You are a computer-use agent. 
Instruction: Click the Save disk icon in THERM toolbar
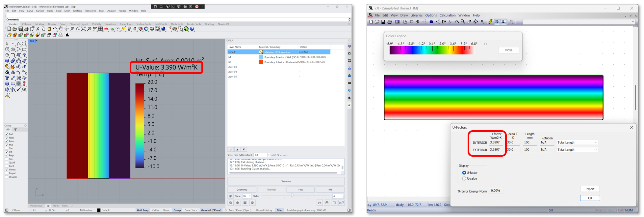point(383,22)
